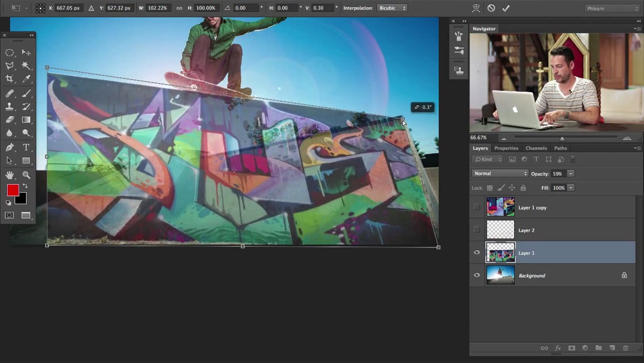The width and height of the screenshot is (644, 363).
Task: Select the Elliptical Marquee tool
Action: click(x=10, y=53)
